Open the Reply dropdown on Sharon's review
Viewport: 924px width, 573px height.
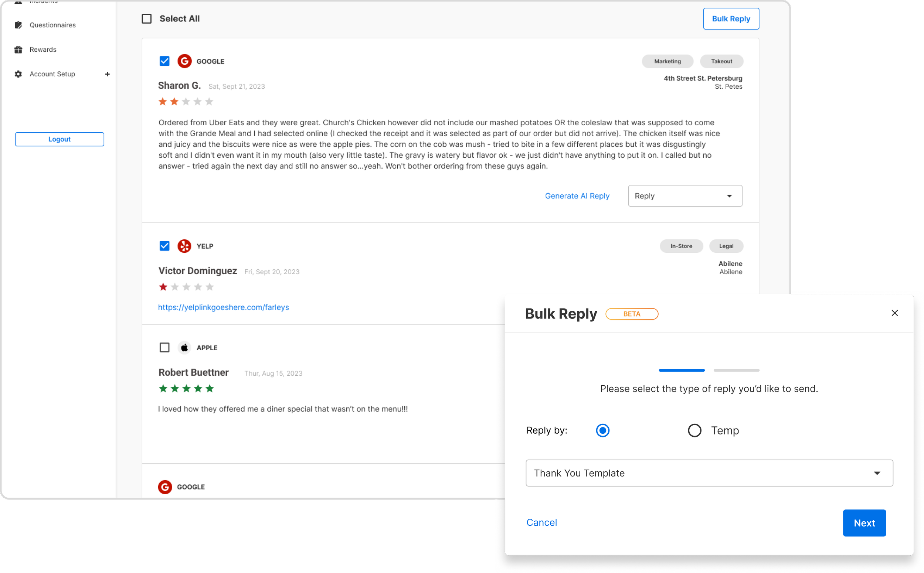685,196
